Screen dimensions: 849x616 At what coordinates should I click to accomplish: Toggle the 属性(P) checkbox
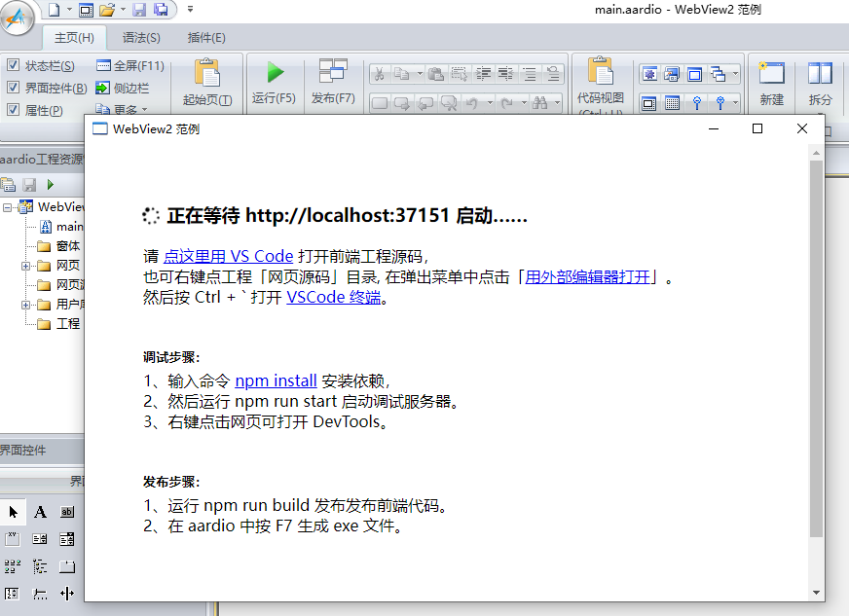tap(13, 109)
